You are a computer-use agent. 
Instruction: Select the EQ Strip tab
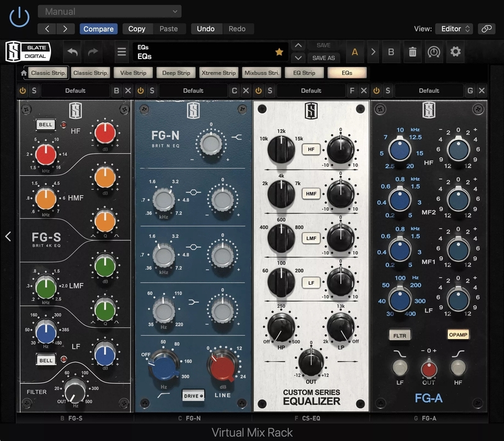coord(304,73)
